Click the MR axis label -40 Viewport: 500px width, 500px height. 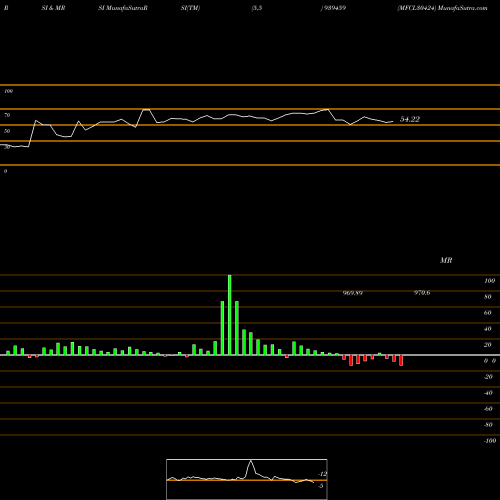(488, 393)
